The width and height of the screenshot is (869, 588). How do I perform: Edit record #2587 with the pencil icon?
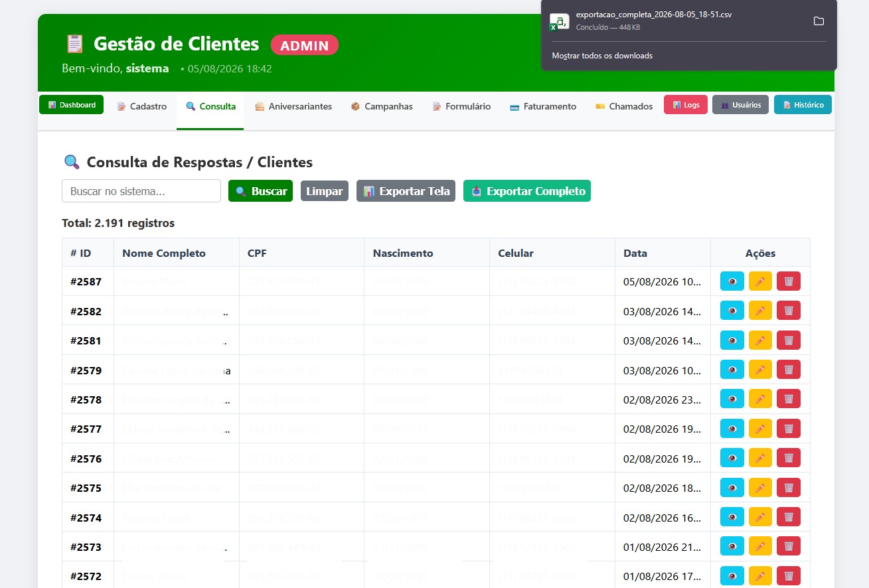[760, 281]
